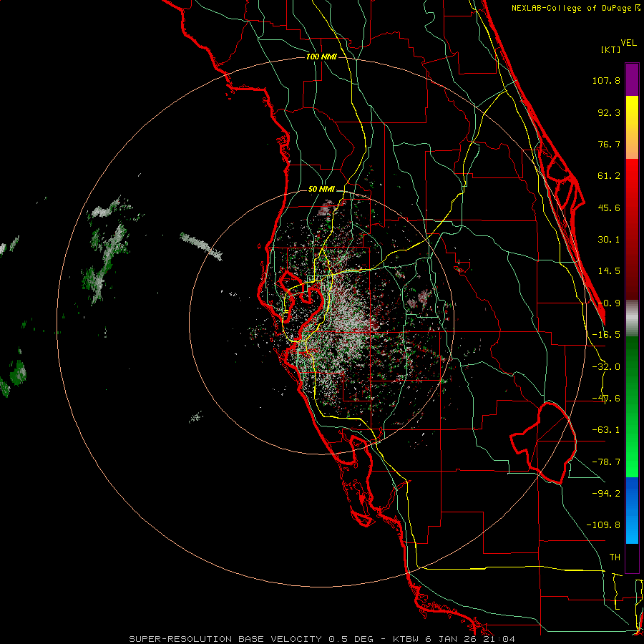This screenshot has width=644, height=644.
Task: Pick the gray near-zero color bar segment
Action: click(x=632, y=318)
